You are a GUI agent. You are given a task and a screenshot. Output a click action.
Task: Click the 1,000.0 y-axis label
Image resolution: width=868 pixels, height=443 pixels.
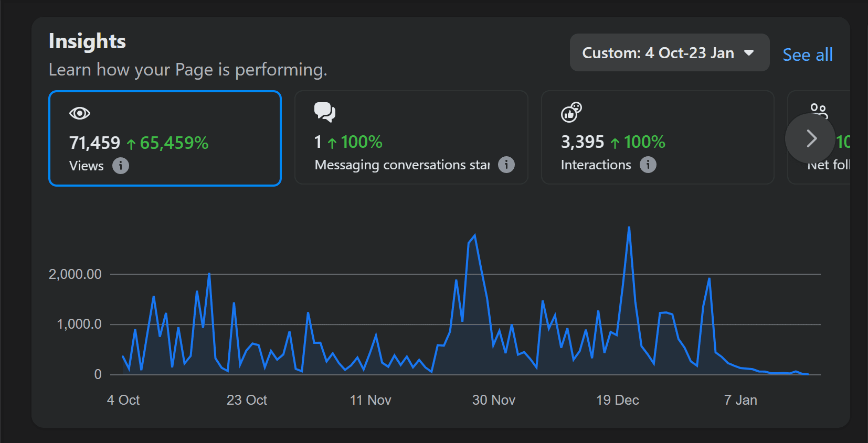pos(79,324)
